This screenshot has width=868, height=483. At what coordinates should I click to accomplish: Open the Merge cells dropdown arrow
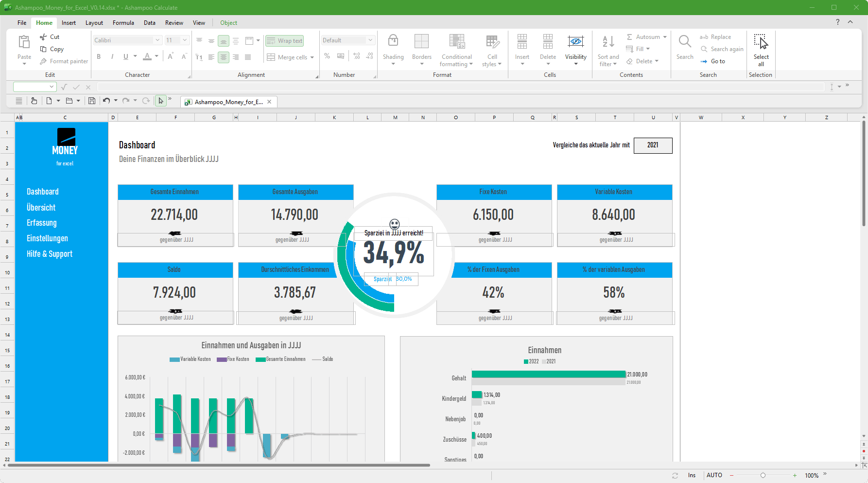pos(312,57)
